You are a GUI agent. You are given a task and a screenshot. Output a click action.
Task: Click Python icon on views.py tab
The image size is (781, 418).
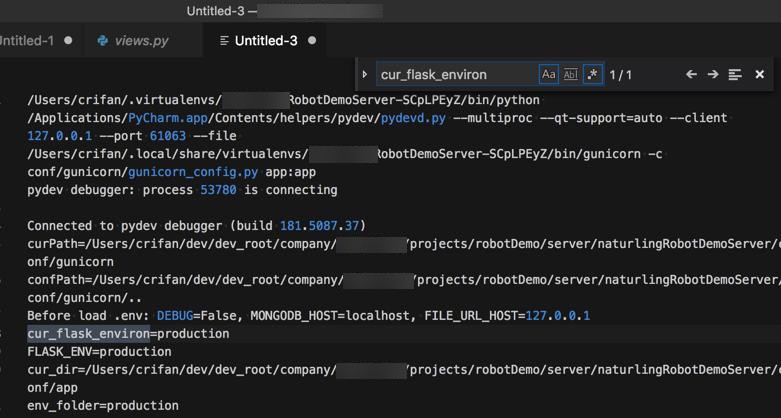[103, 41]
